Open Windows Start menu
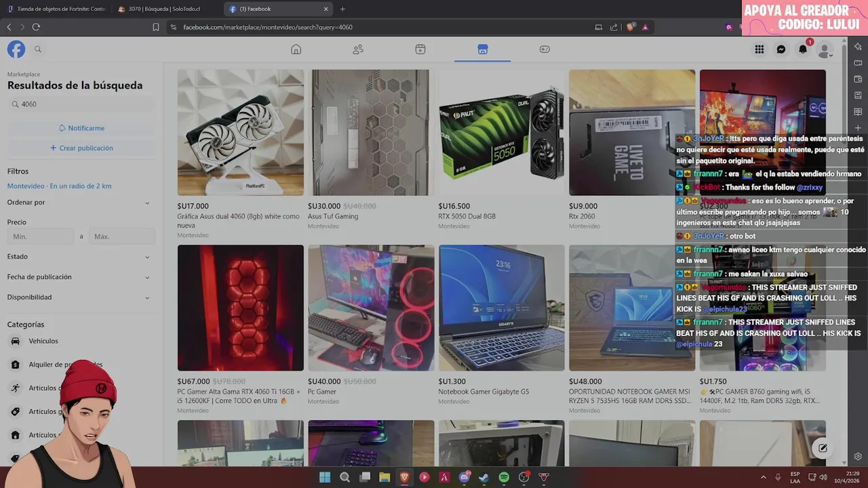868x488 pixels. click(325, 477)
